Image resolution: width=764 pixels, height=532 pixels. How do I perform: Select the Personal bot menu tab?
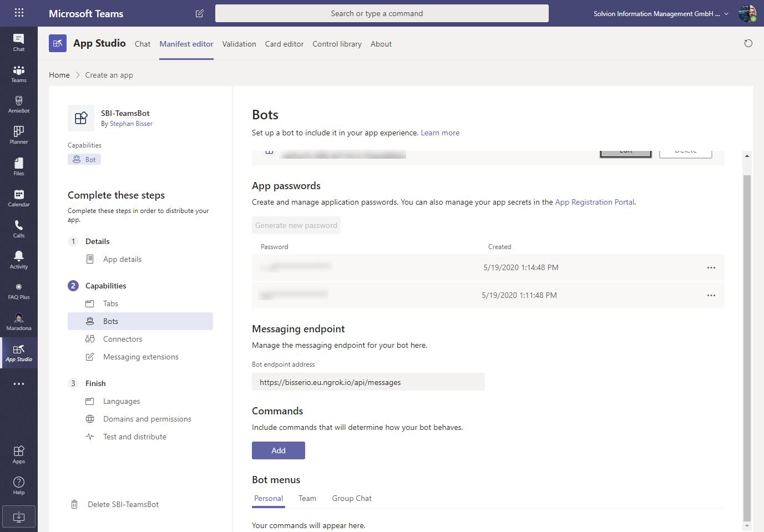coord(269,498)
